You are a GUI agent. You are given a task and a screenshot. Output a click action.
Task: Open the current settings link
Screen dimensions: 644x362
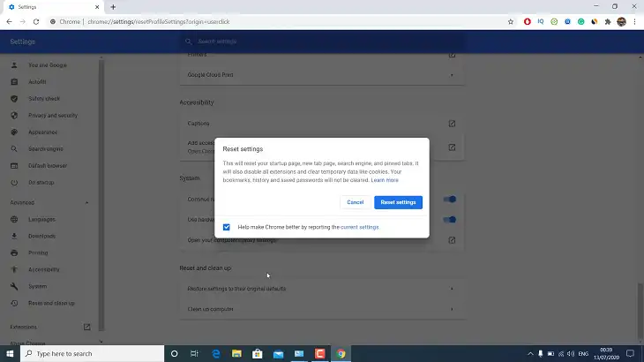coord(359,227)
